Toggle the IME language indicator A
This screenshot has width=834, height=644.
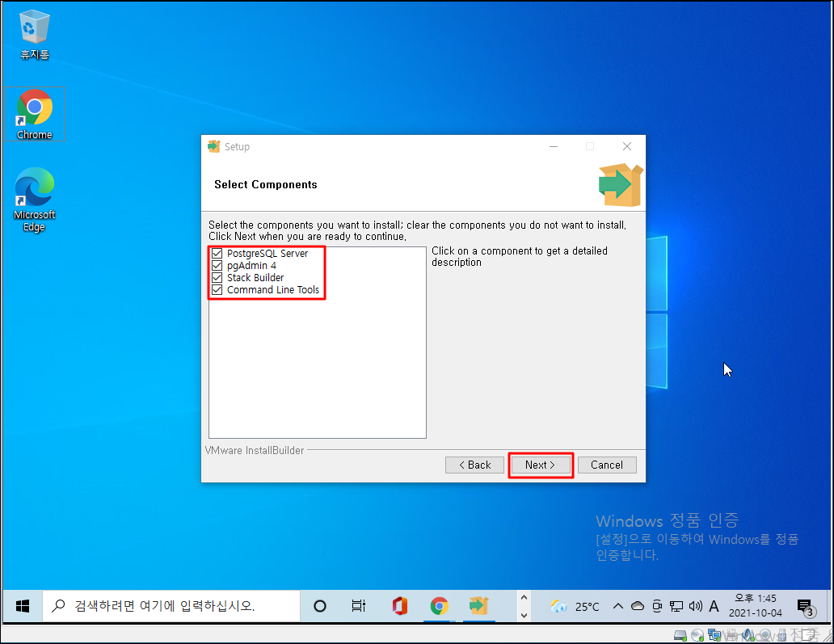(x=714, y=606)
